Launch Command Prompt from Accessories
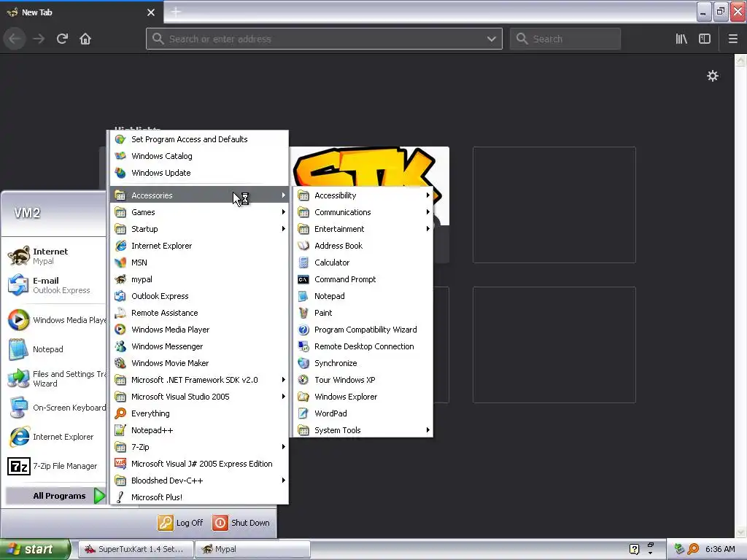 (363, 279)
